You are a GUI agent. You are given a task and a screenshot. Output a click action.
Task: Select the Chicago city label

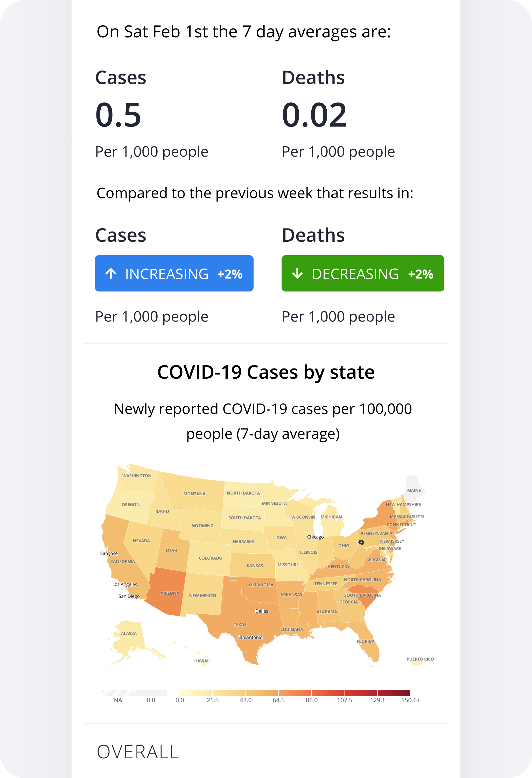point(315,537)
